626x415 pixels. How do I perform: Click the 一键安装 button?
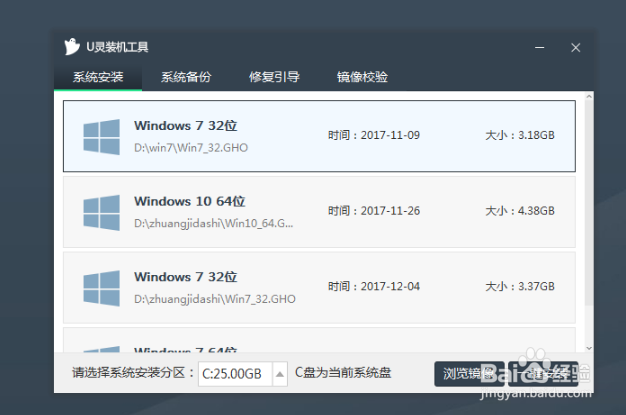[543, 374]
